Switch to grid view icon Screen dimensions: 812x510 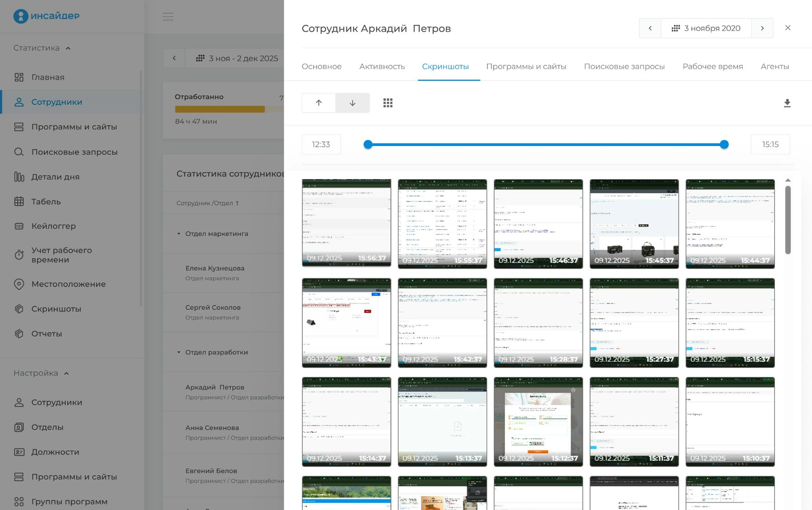[388, 103]
